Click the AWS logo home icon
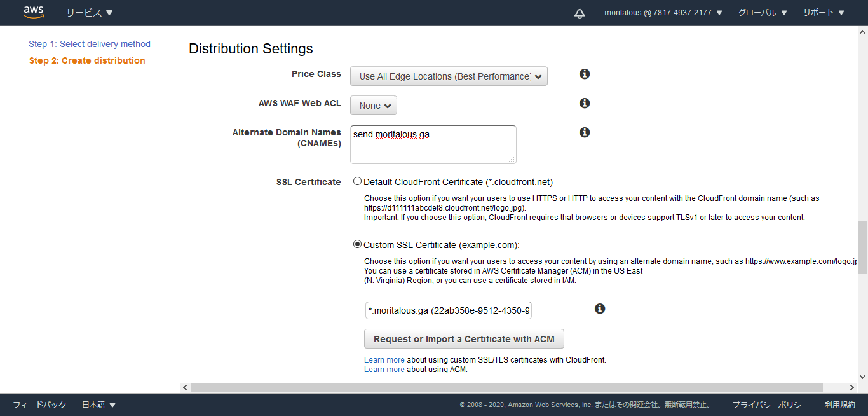Image resolution: width=868 pixels, height=416 pixels. (x=33, y=12)
